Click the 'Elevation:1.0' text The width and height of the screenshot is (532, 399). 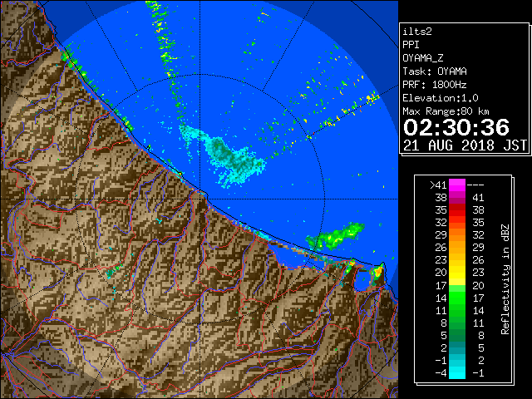tap(441, 98)
